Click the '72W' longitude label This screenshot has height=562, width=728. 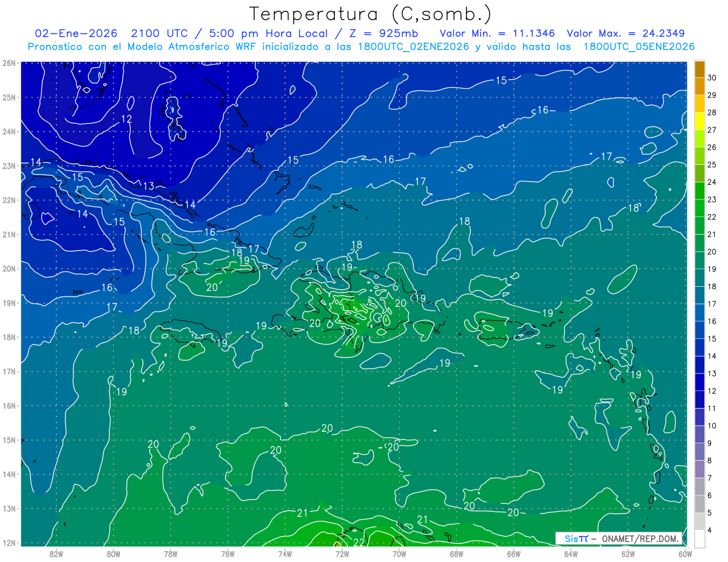click(x=342, y=554)
